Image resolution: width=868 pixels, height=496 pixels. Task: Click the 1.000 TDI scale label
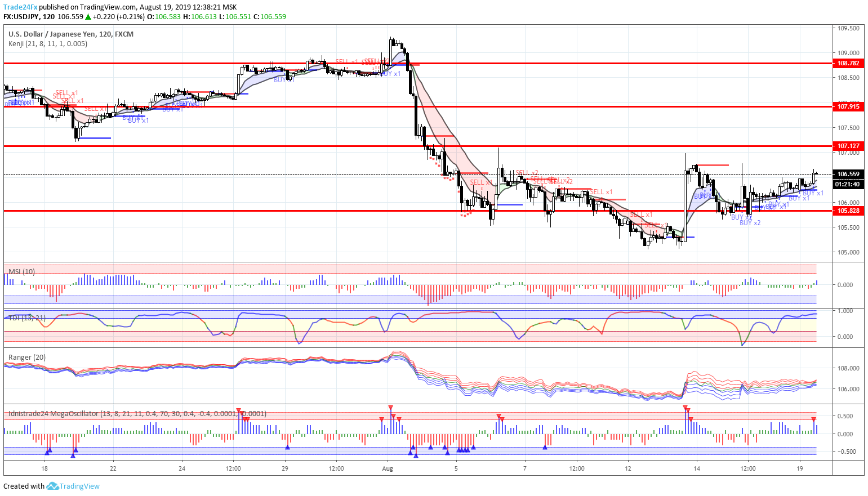(x=845, y=311)
